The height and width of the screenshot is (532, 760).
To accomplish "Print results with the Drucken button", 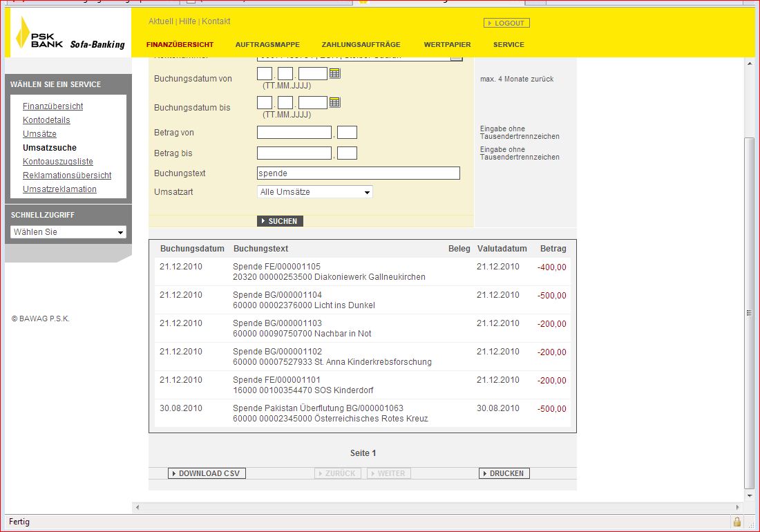I will tap(504, 473).
